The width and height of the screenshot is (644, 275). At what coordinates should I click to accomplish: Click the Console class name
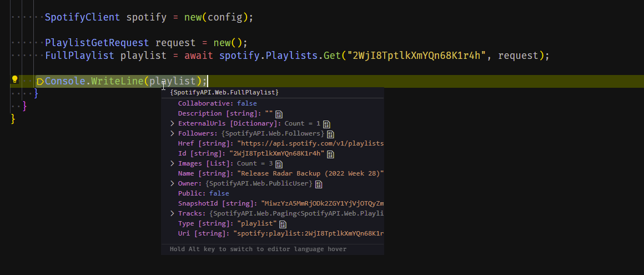[x=65, y=81]
